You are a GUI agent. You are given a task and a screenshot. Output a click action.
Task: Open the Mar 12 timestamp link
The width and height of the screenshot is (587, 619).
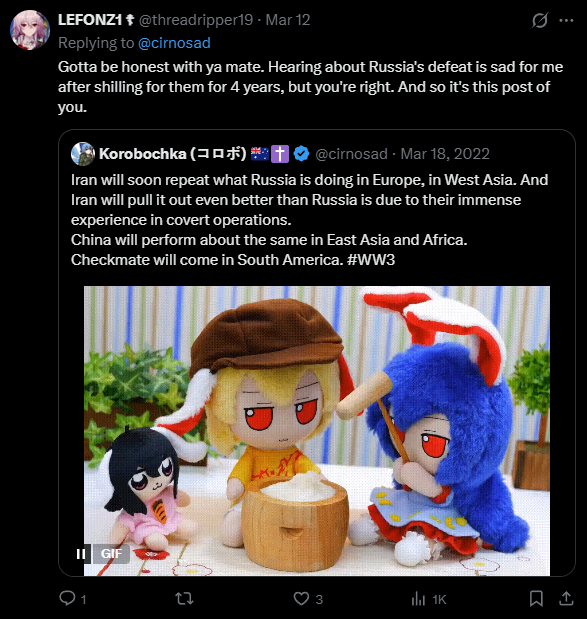[288, 20]
